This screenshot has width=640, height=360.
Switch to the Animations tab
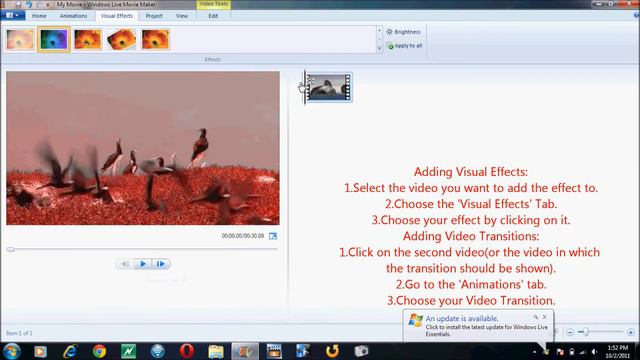pos(73,16)
